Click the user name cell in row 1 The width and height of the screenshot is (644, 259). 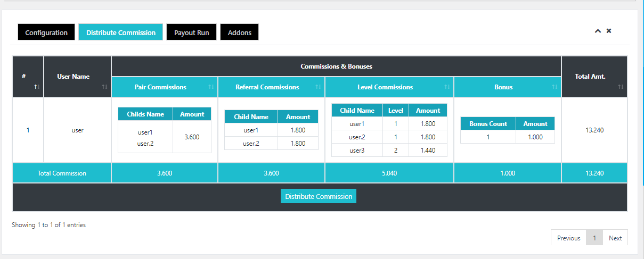coord(77,130)
